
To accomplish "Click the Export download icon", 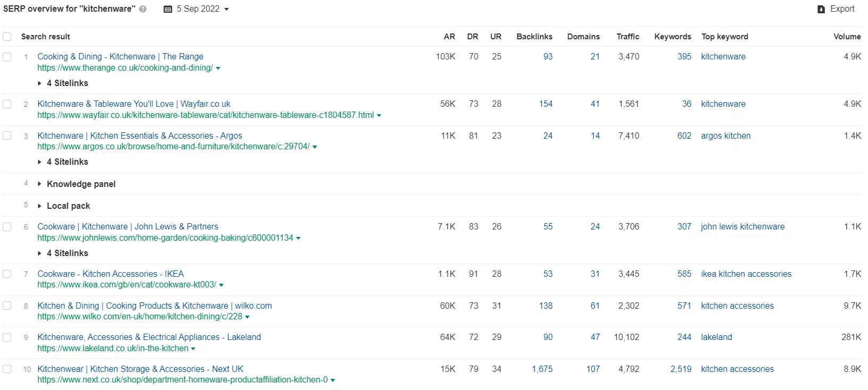I will [821, 9].
